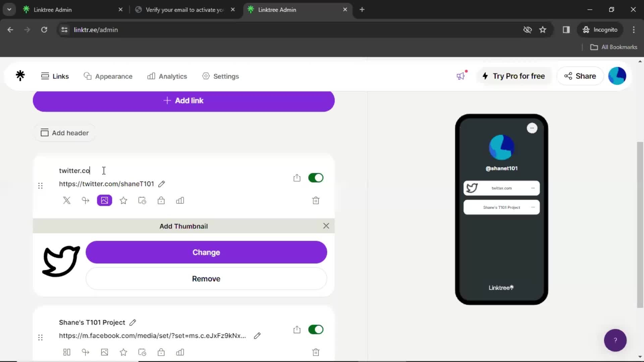
Task: Edit Shane's T101 Project title pencil icon
Action: (133, 322)
